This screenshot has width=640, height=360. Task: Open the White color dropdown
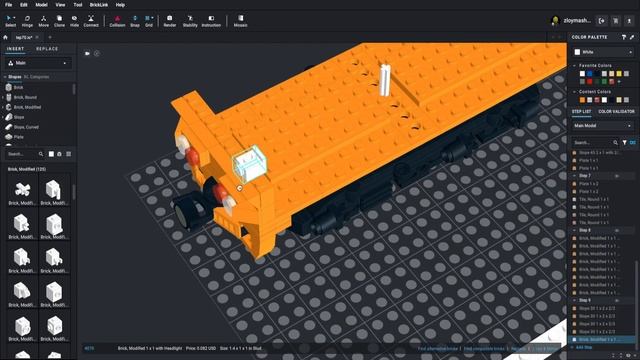click(603, 52)
